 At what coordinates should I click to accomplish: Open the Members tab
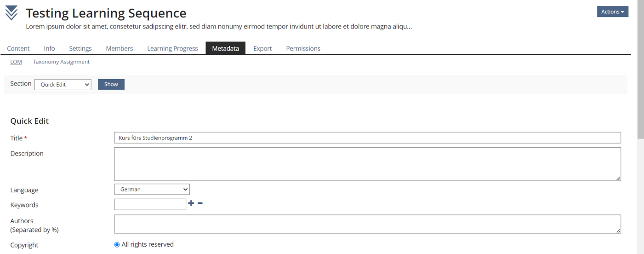(120, 48)
